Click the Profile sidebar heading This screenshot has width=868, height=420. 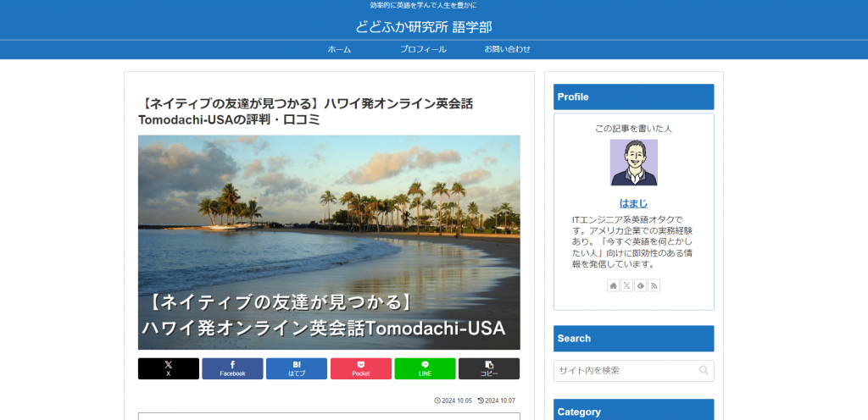634,97
